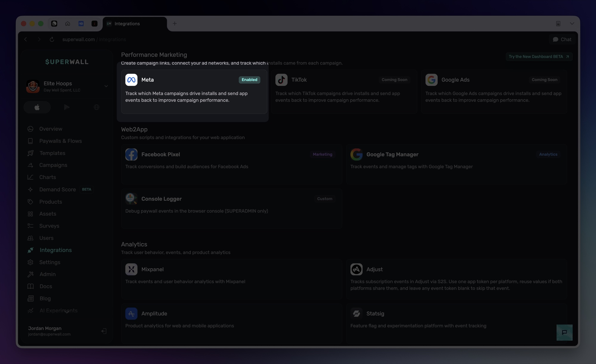Open AI Experiments in the sidebar
The height and width of the screenshot is (364, 596).
[x=58, y=310]
